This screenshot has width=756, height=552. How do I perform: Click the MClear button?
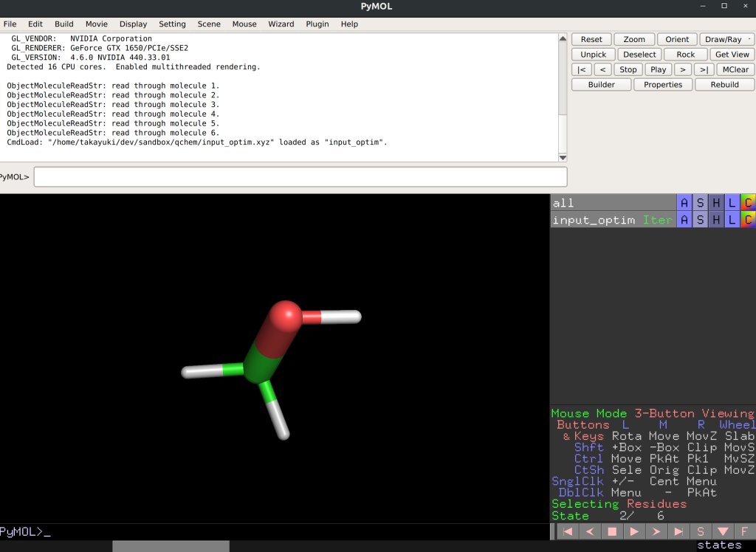tap(735, 69)
